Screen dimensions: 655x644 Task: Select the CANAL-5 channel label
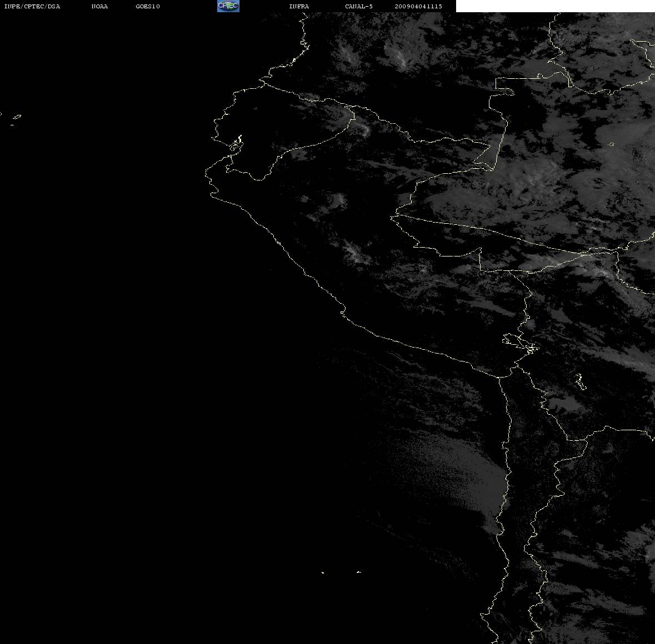(359, 6)
